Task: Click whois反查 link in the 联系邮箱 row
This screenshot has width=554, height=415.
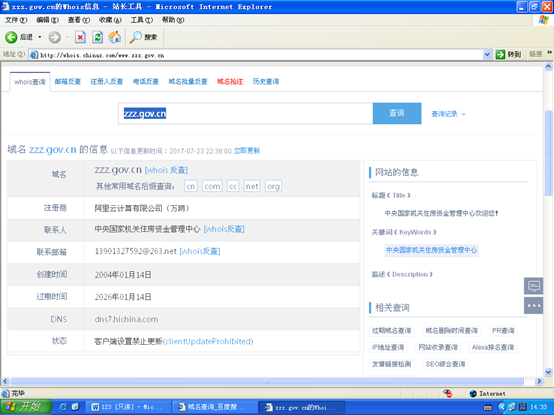Action: point(200,251)
